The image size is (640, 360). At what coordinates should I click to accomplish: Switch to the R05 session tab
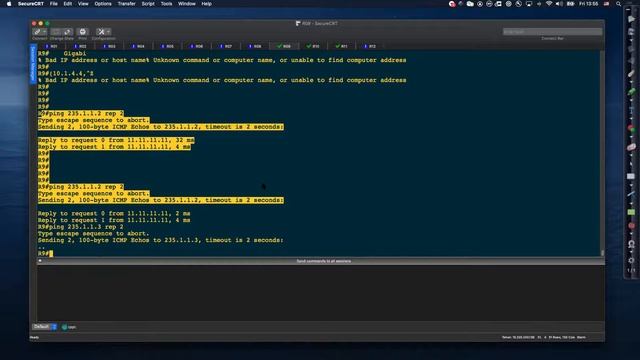tap(168, 46)
